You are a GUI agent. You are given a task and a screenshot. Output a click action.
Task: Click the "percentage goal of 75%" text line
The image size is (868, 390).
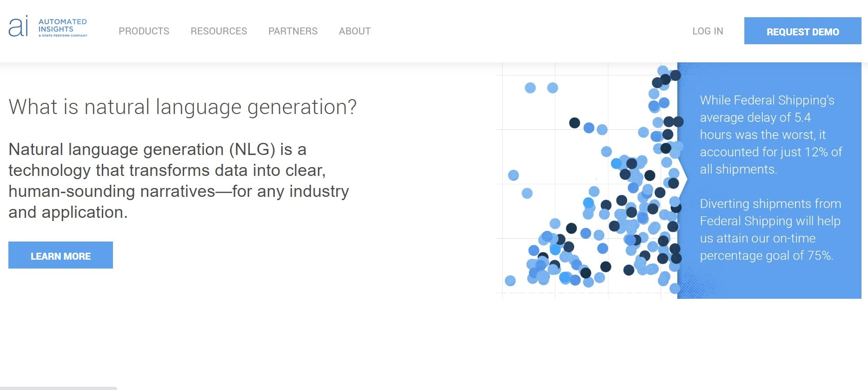[x=766, y=256]
